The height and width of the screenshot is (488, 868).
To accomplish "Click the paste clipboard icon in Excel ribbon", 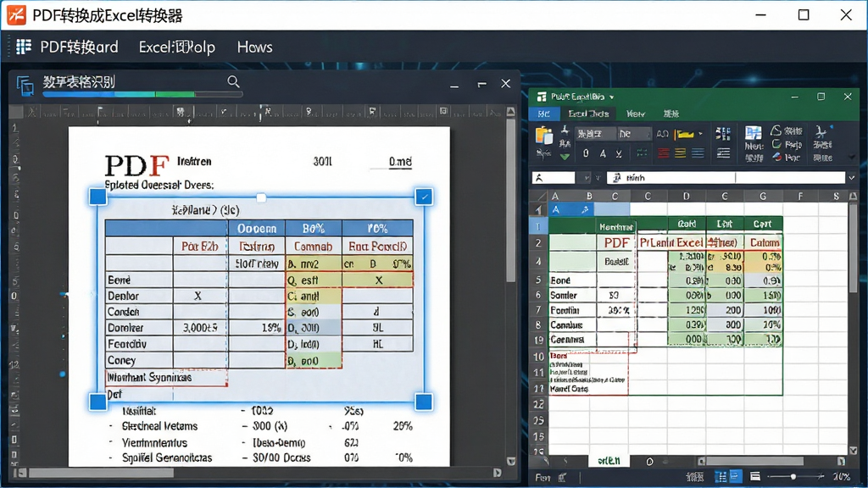I will [544, 136].
